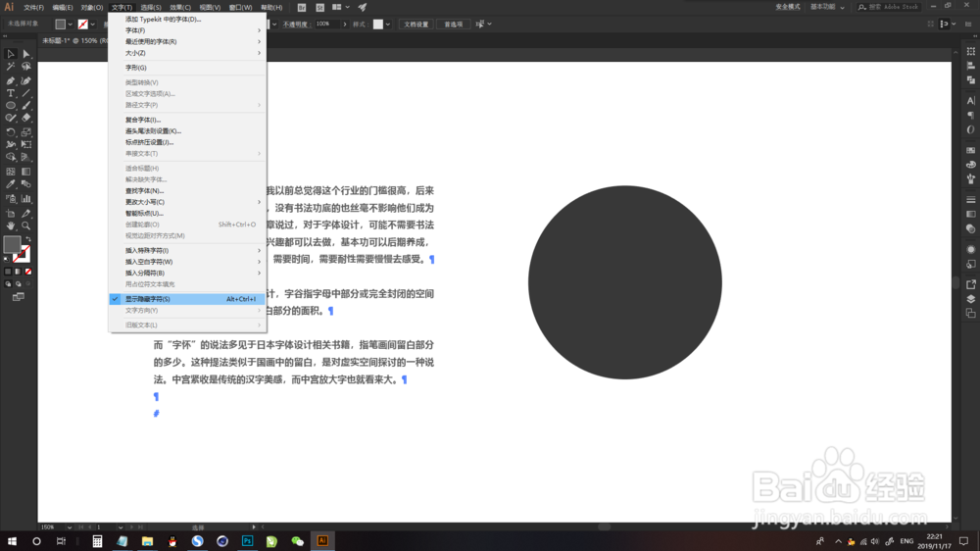
Task: Open the zoom level dropdown at bottom
Action: point(70,527)
